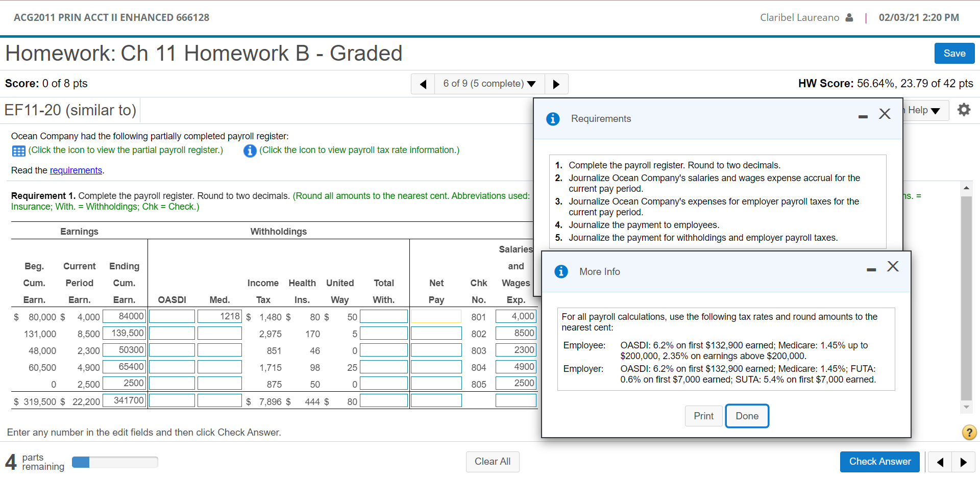This screenshot has width=980, height=480.
Task: Open the payroll tax rate info icon
Action: (250, 151)
